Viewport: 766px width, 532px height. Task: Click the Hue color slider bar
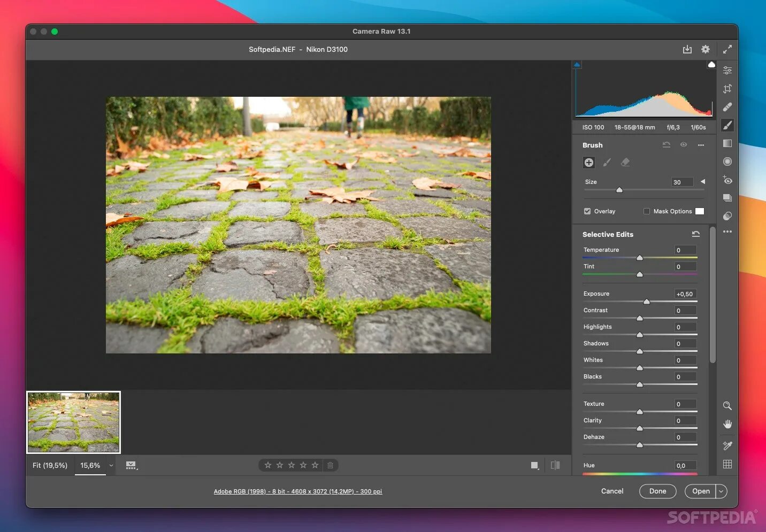[640, 474]
